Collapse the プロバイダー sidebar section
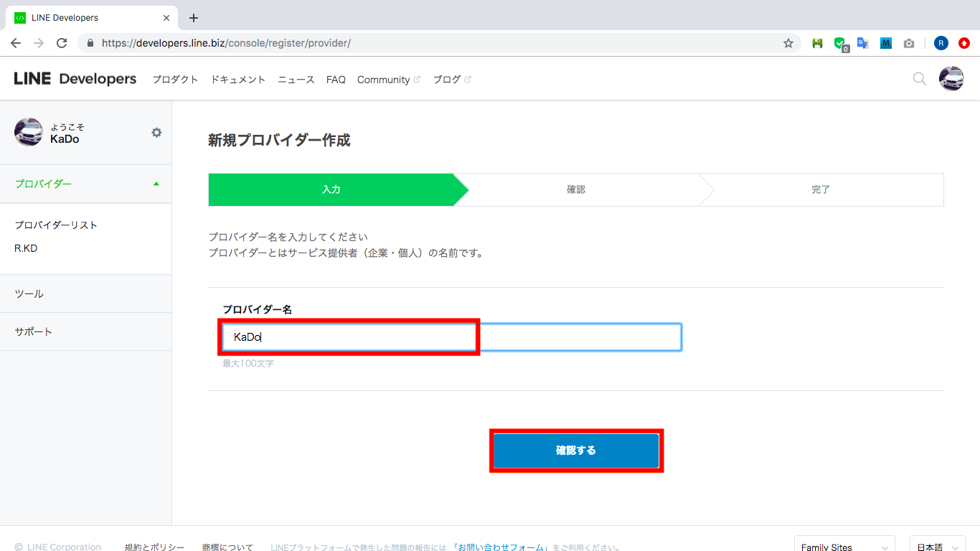The image size is (980, 551). point(86,184)
